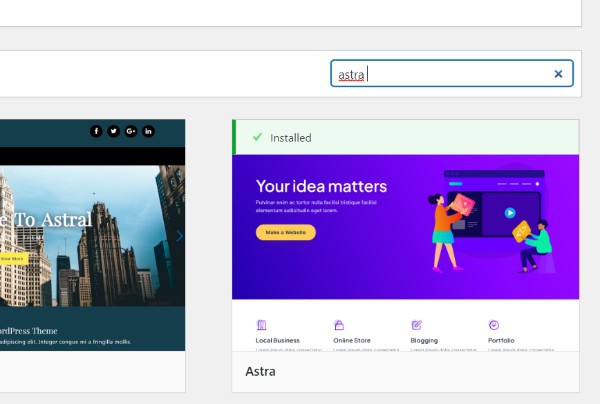Click the Portfolio icon
The height and width of the screenshot is (404, 600).
tap(494, 325)
